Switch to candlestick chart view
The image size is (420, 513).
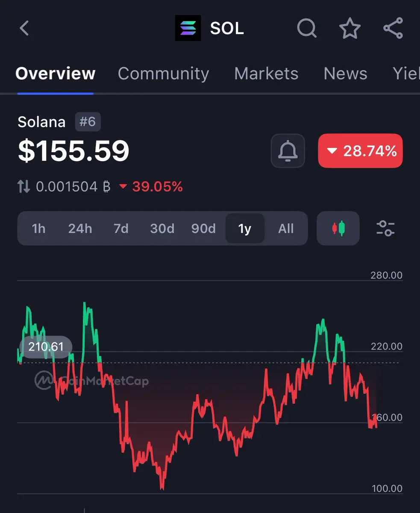[338, 228]
